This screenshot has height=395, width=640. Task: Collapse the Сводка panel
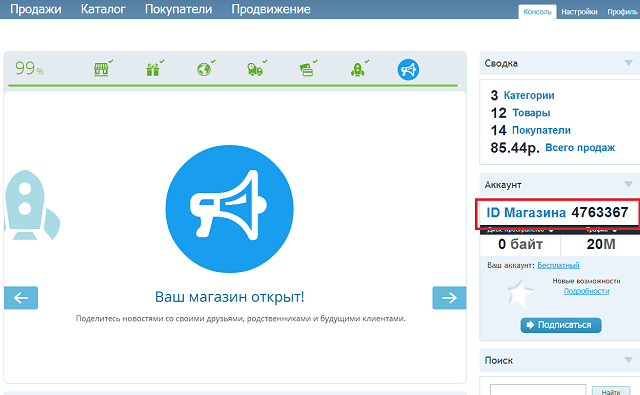[x=629, y=63]
